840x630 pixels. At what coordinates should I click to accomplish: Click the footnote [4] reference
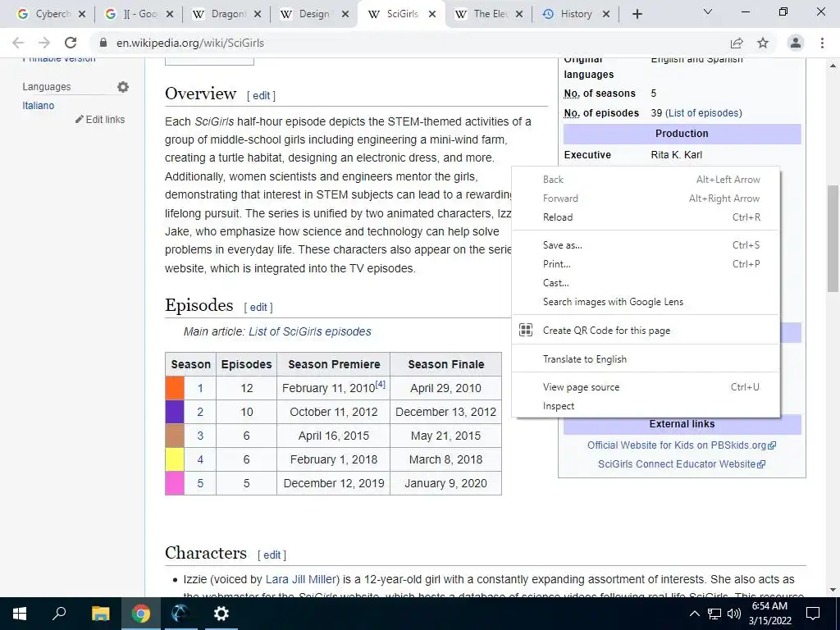(381, 384)
